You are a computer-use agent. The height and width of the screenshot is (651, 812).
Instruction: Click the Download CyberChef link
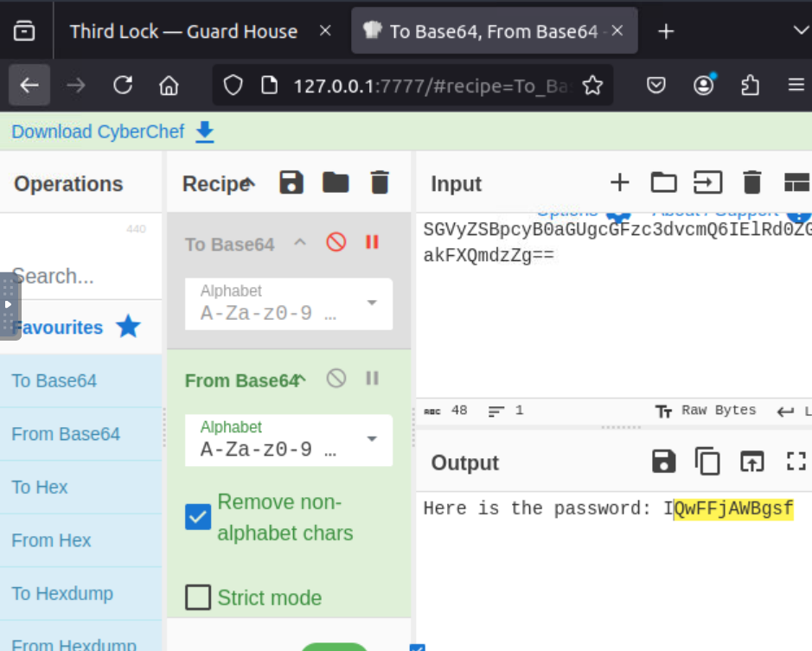(98, 132)
